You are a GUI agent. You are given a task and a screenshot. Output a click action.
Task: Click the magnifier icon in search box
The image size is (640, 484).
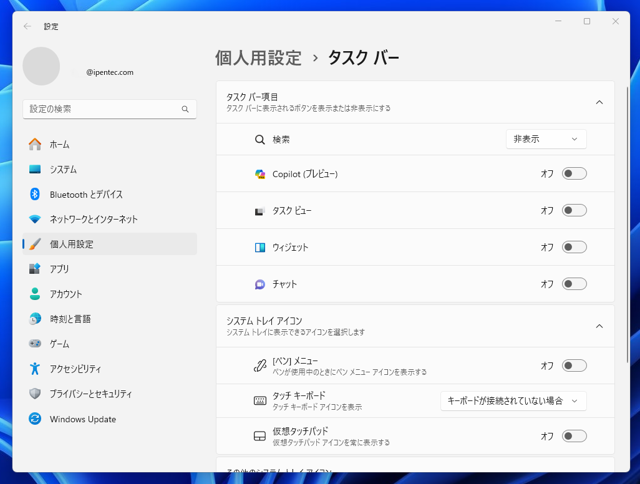(x=185, y=109)
